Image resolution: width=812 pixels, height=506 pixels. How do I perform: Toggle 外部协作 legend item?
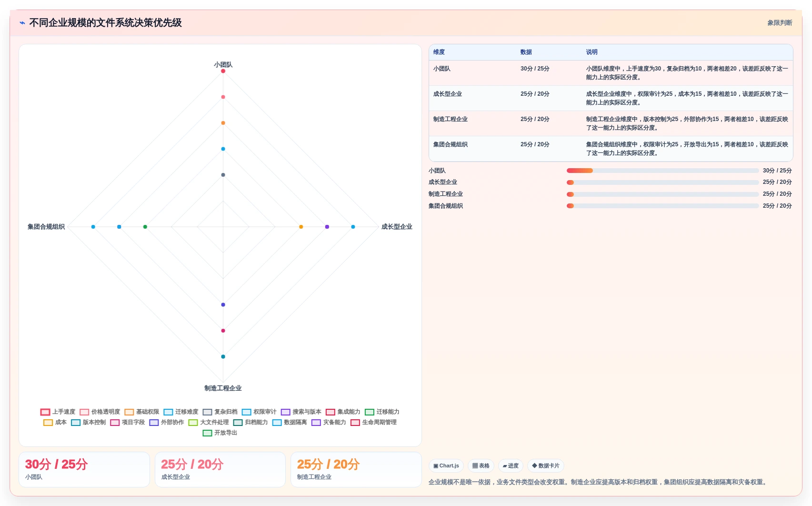pyautogui.click(x=167, y=422)
